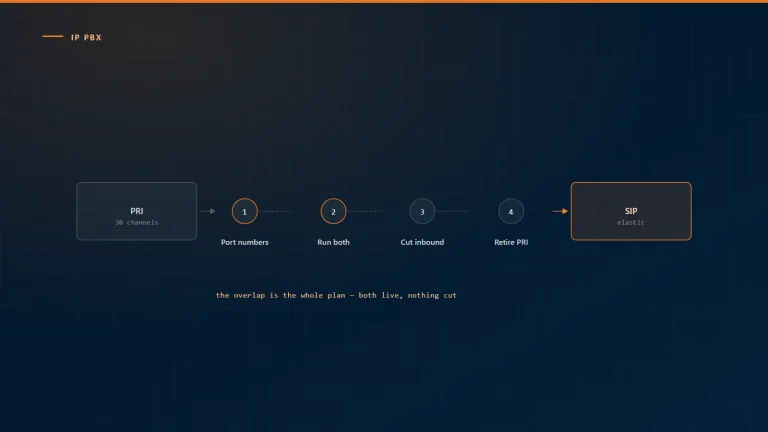Click the gray arrow after PRI box

[x=208, y=211]
